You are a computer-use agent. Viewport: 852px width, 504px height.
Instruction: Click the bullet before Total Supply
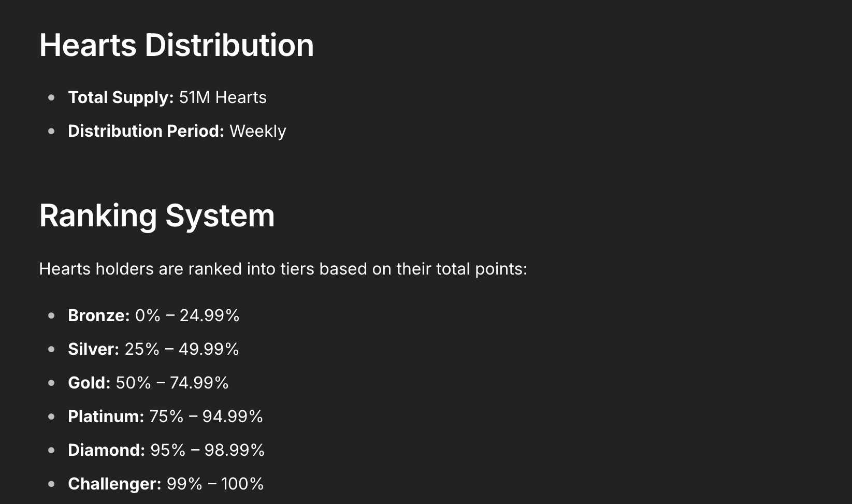(51, 97)
